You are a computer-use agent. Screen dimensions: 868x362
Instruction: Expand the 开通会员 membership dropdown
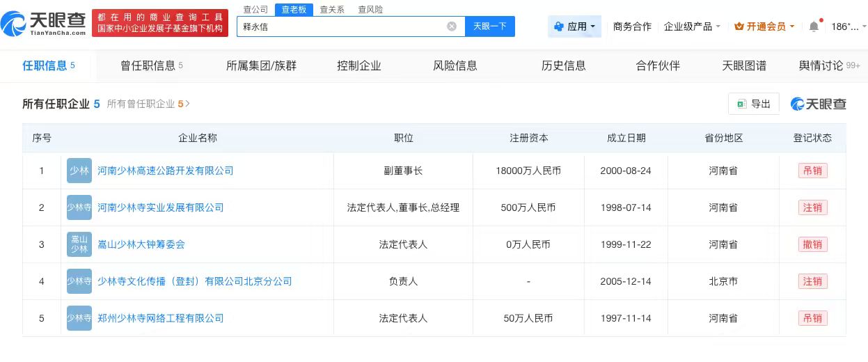[x=764, y=26]
